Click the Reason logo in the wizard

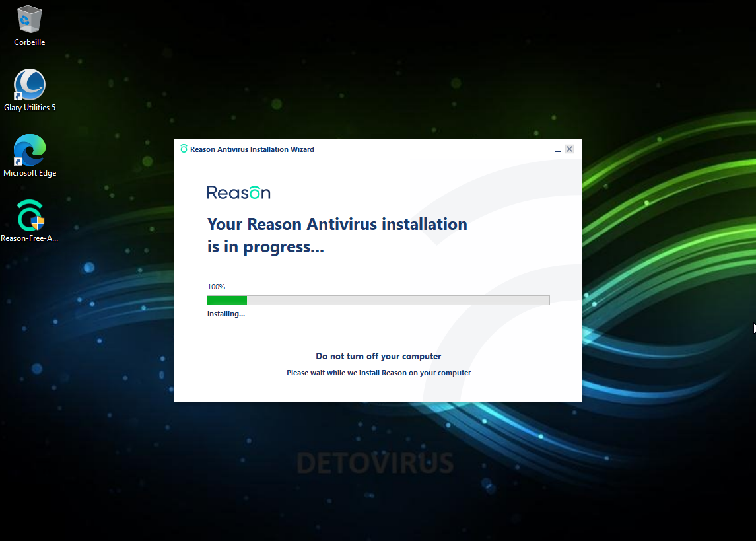238,192
